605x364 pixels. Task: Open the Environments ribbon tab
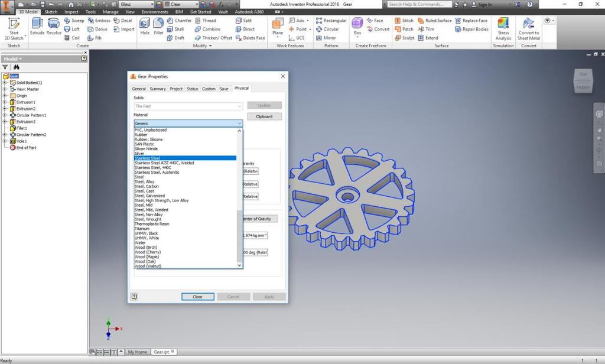[x=155, y=12]
